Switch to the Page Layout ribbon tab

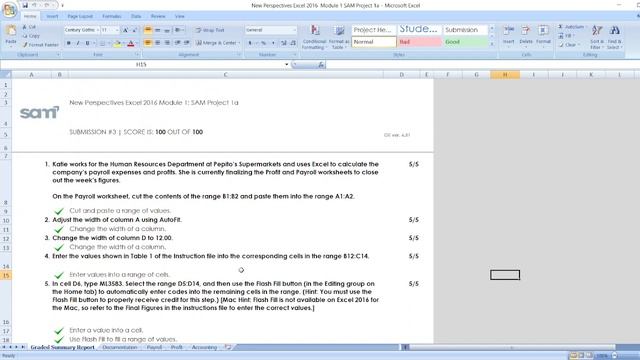[80, 16]
